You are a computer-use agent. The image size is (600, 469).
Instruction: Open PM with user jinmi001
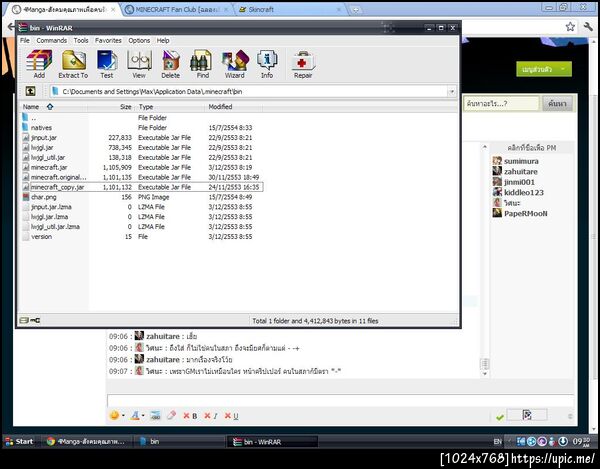coord(519,182)
